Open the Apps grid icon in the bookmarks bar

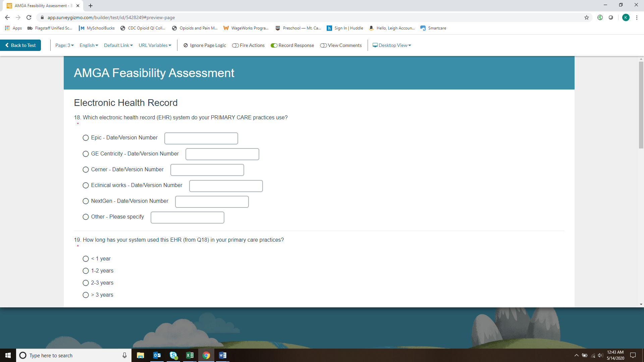[7, 28]
